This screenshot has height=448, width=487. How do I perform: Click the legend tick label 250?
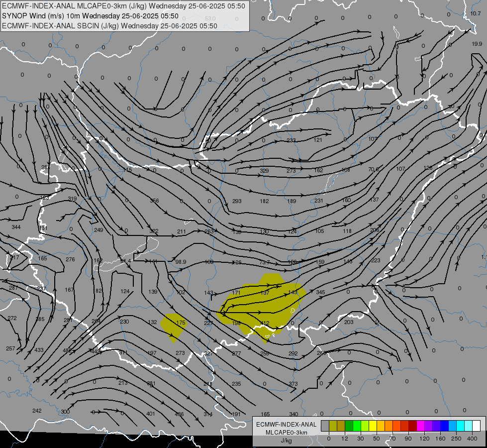[456, 439]
